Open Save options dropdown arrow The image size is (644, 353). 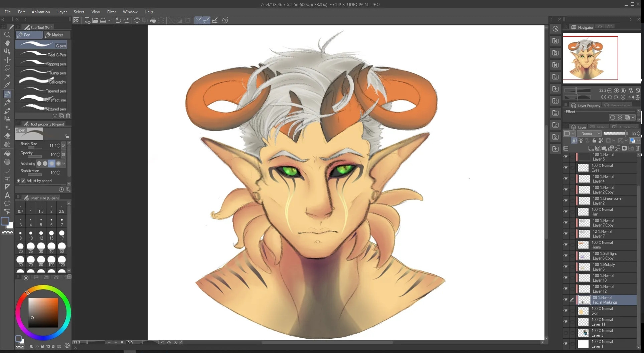tap(109, 20)
